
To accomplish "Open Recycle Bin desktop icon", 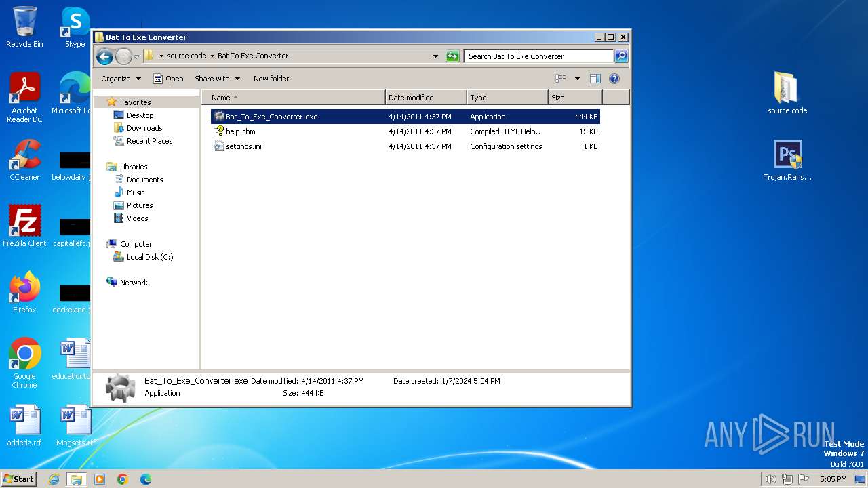I will click(24, 27).
